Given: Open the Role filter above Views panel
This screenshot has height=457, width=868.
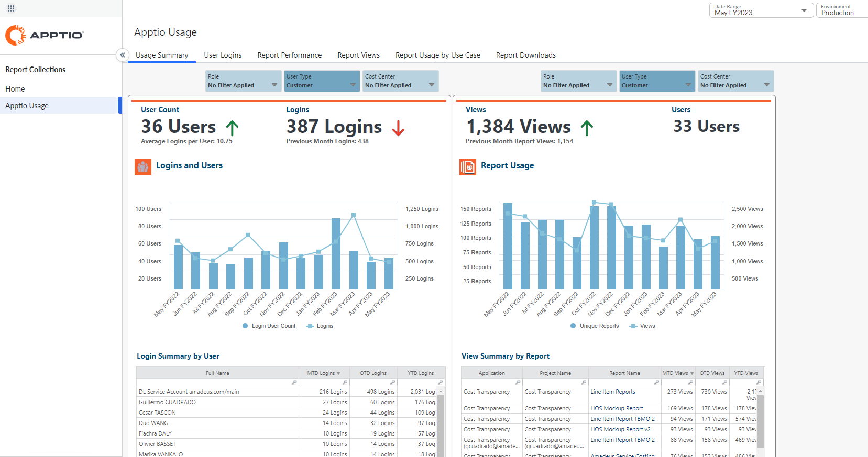Looking at the screenshot, I should coord(579,81).
